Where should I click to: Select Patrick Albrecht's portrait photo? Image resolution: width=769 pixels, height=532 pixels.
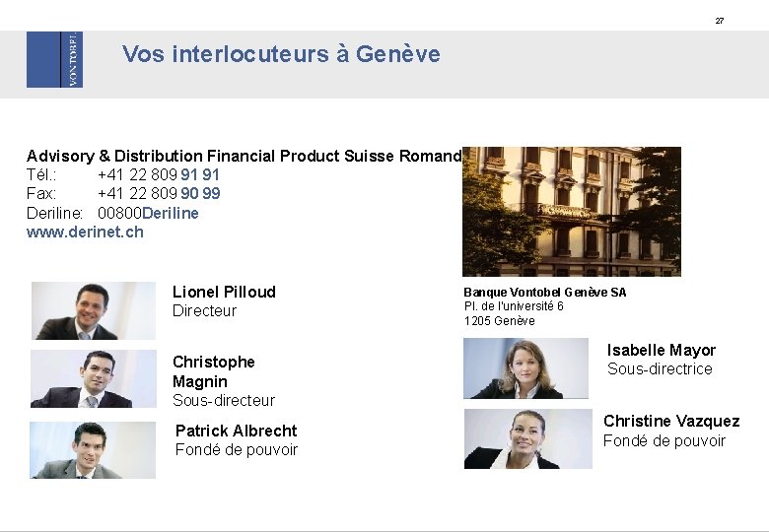pos(93,450)
